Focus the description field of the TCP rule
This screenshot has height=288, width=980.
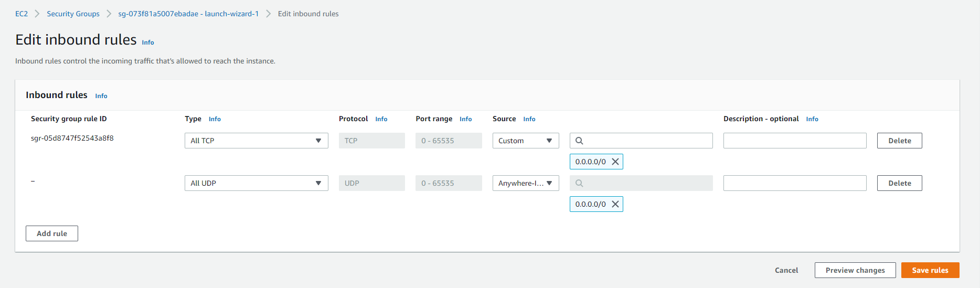(x=794, y=141)
